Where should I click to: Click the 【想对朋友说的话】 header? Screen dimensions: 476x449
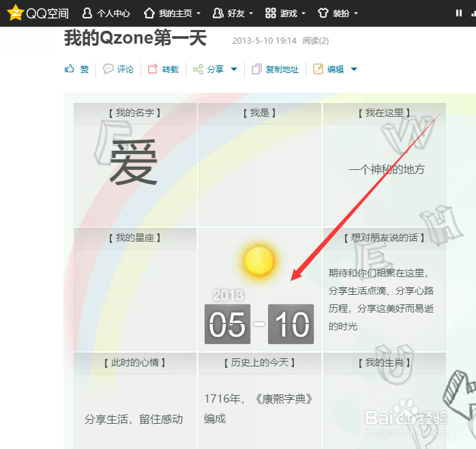pos(385,238)
